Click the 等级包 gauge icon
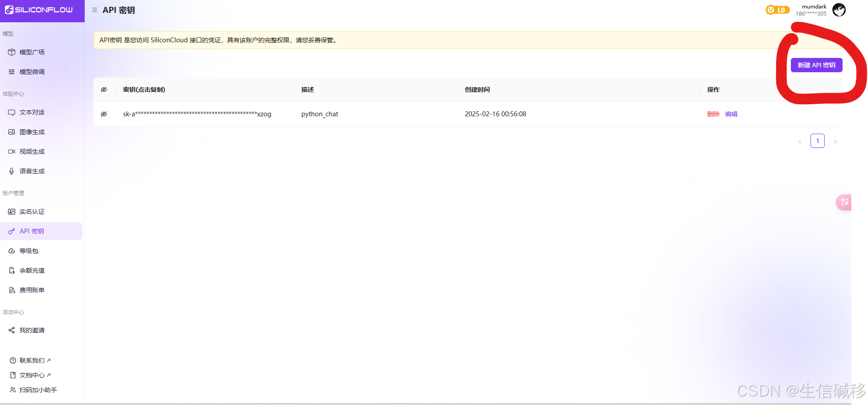868x405 pixels. coord(12,251)
